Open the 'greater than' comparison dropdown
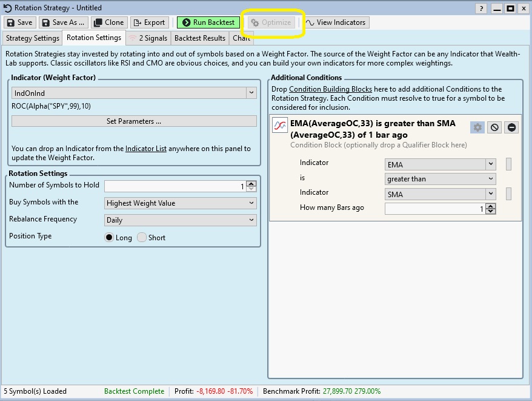This screenshot has height=401, width=532. click(x=440, y=179)
